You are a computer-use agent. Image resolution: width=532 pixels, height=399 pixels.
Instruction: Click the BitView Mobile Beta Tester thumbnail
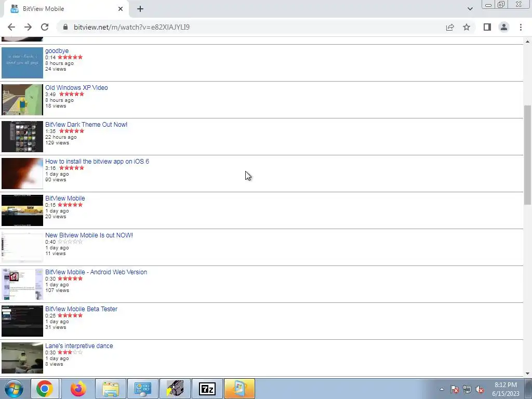pyautogui.click(x=22, y=321)
